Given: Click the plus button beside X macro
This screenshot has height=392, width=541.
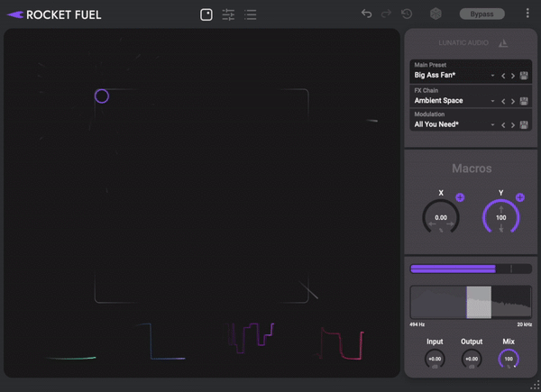Looking at the screenshot, I should pos(460,197).
